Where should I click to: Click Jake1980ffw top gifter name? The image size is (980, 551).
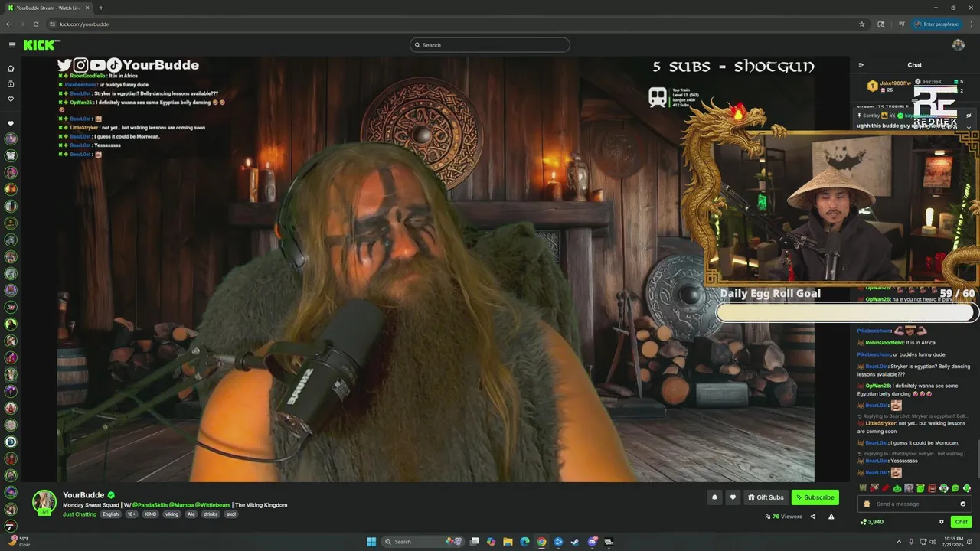(x=895, y=83)
